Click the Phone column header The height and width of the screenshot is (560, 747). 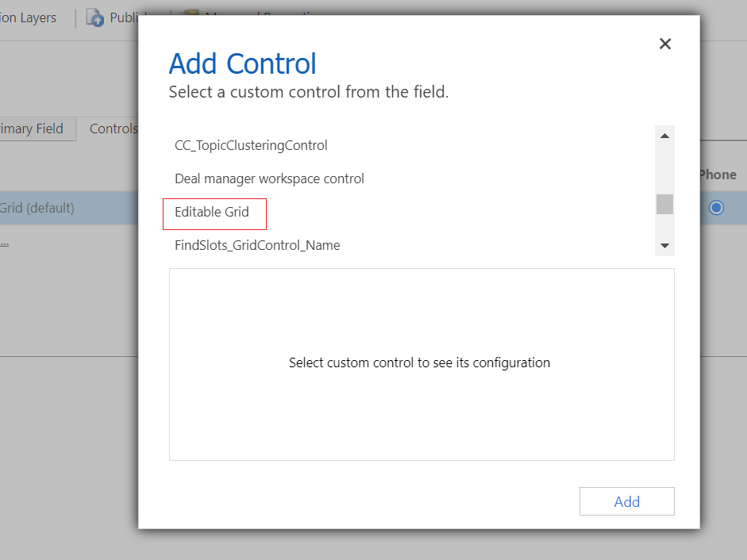pyautogui.click(x=718, y=175)
